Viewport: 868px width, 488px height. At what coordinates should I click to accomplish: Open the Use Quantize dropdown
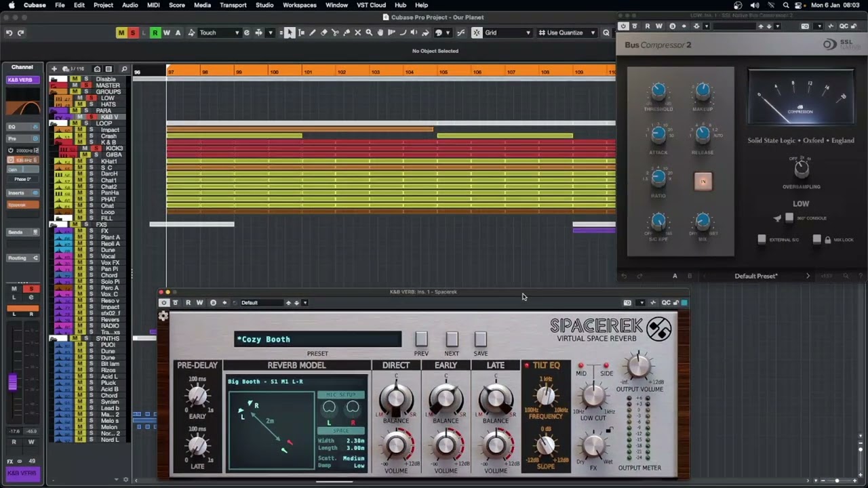tap(567, 33)
